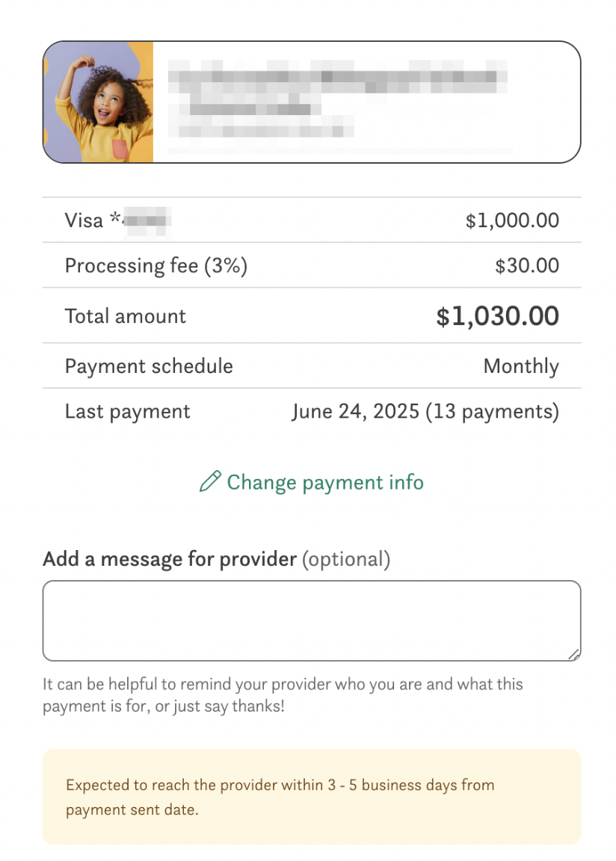This screenshot has width=616, height=861.
Task: Select the $30.00 fee amount
Action: tap(526, 265)
